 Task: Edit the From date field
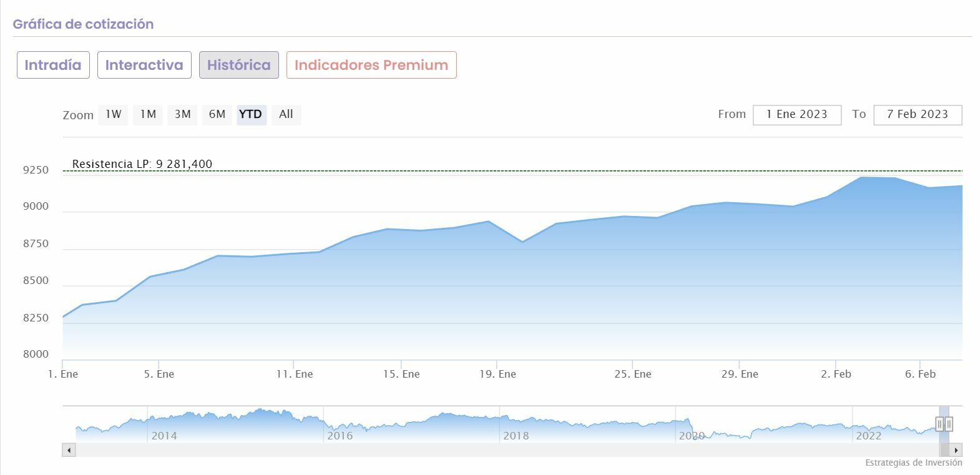point(796,114)
